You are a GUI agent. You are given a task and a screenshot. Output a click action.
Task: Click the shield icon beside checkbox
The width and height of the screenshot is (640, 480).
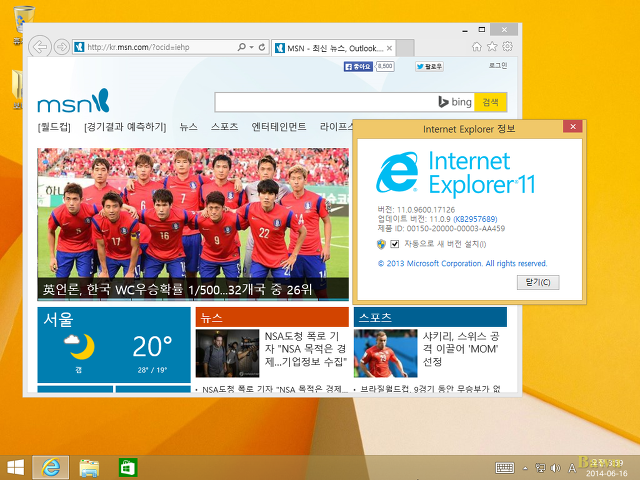(381, 244)
